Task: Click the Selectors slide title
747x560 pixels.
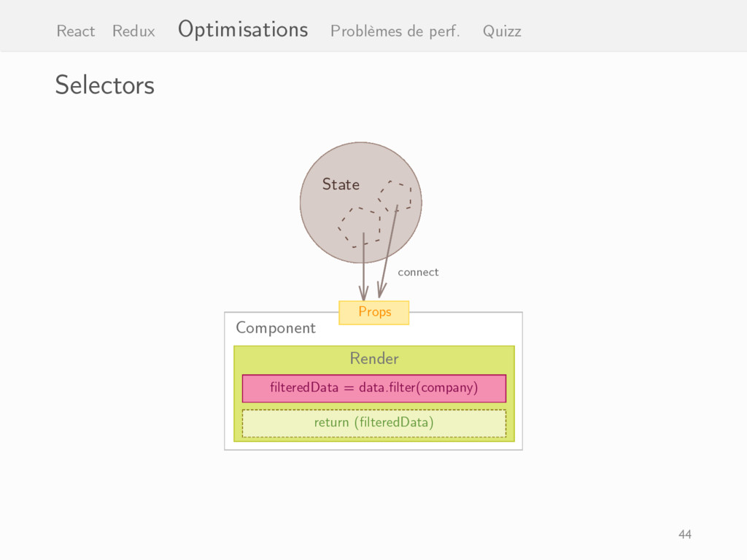Action: (x=105, y=85)
